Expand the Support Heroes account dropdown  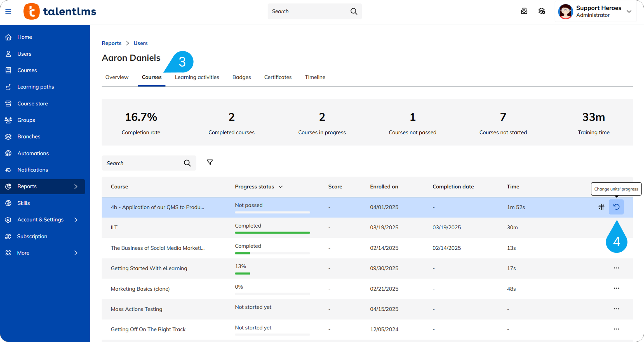pyautogui.click(x=629, y=11)
